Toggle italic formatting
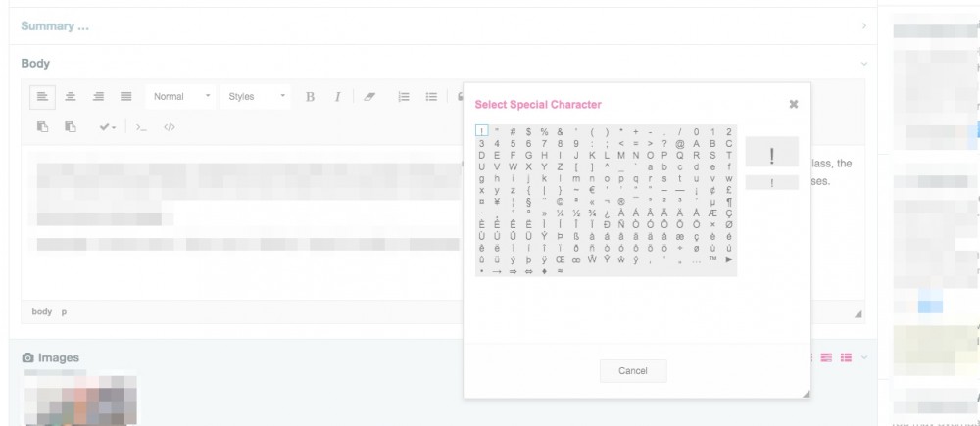Viewport: 980px width, 426px height. point(337,97)
